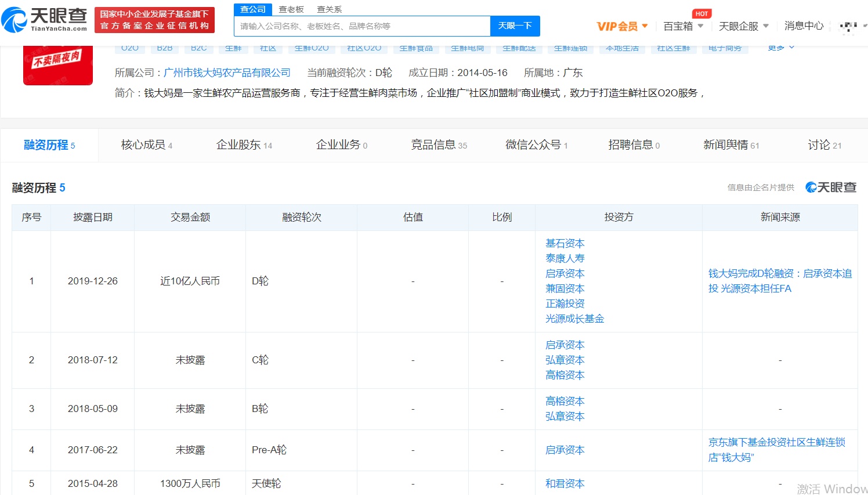Open investor 光源成长基金
Screen dimensions: 868x495
[x=575, y=319]
